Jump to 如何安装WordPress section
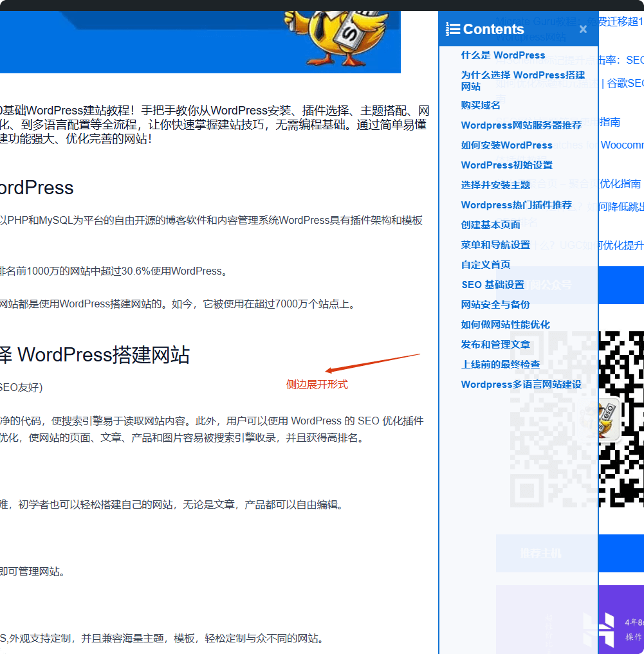 pos(507,145)
